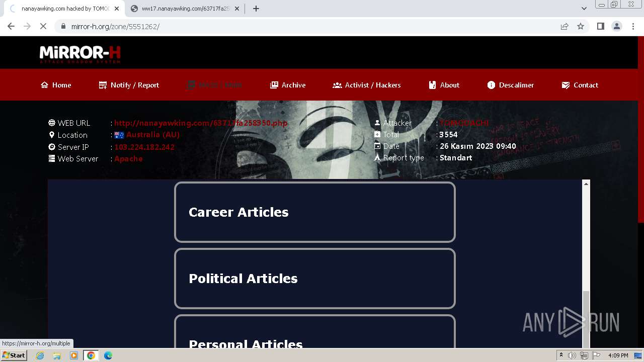Image resolution: width=644 pixels, height=362 pixels.
Task: Stop loading the page
Action: pyautogui.click(x=43, y=26)
